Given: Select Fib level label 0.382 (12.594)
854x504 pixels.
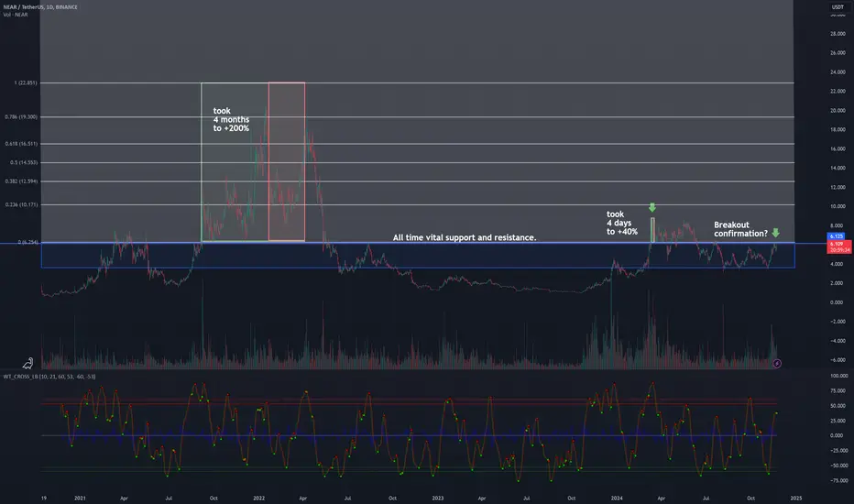Looking at the screenshot, I should point(21,181).
